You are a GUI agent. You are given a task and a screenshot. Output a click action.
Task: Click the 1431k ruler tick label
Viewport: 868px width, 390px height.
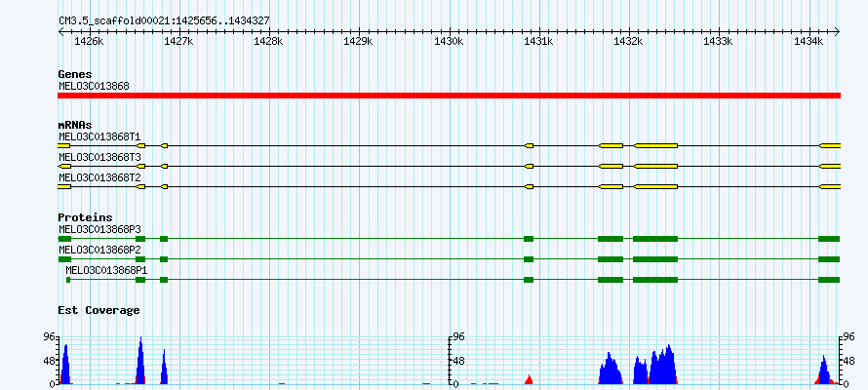coord(539,42)
